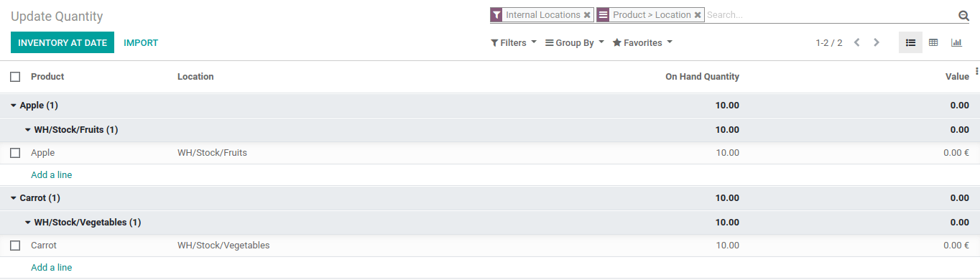This screenshot has width=980, height=280.
Task: Remove the Internal Locations filter tag
Action: (x=587, y=15)
